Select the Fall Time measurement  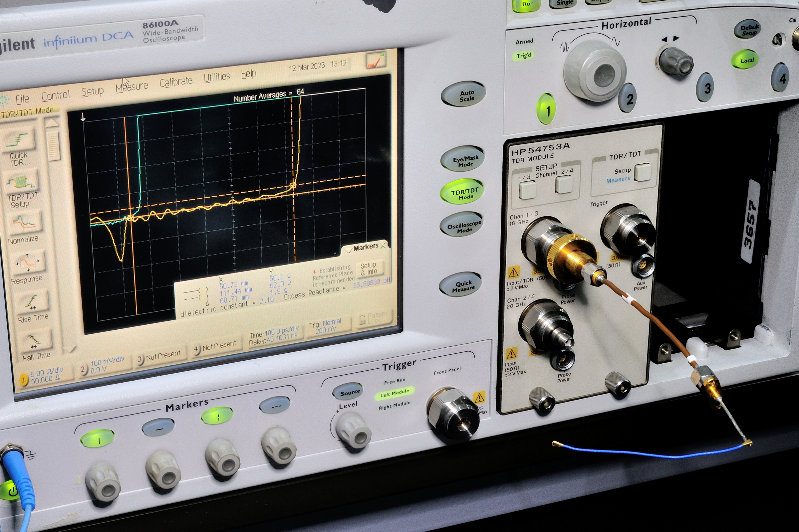[x=35, y=341]
